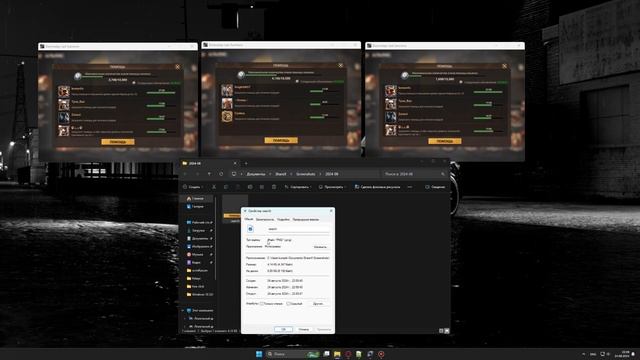This screenshot has height=360, width=640.
Task: Open the 'Сведения' details pane button
Action: pyautogui.click(x=436, y=187)
